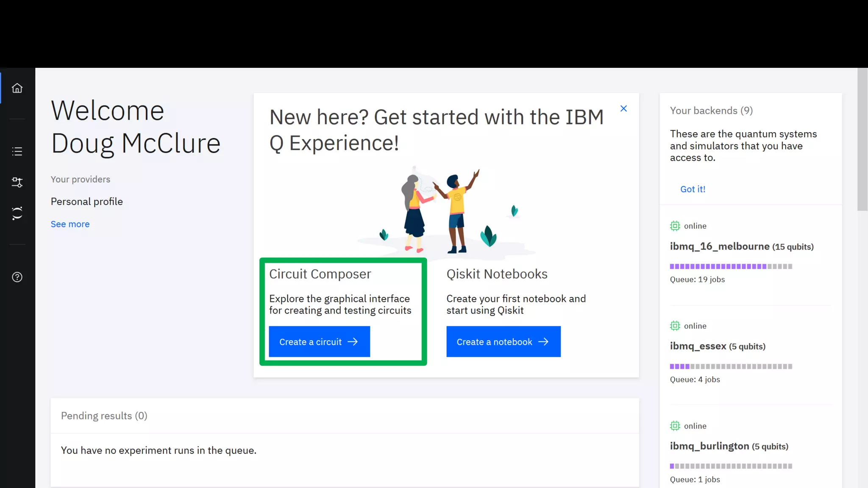The width and height of the screenshot is (868, 488).
Task: Click the ibmq_essex online chip icon
Action: pos(675,326)
